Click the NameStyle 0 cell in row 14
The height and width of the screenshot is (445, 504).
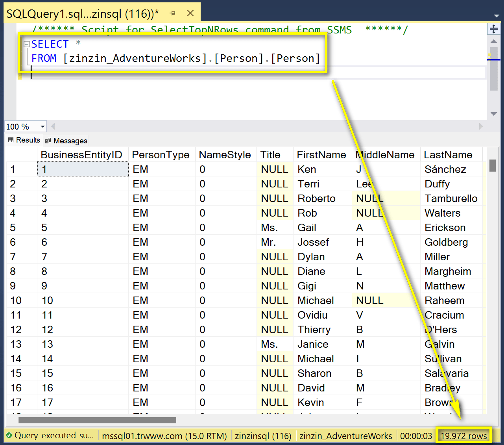tap(226, 359)
